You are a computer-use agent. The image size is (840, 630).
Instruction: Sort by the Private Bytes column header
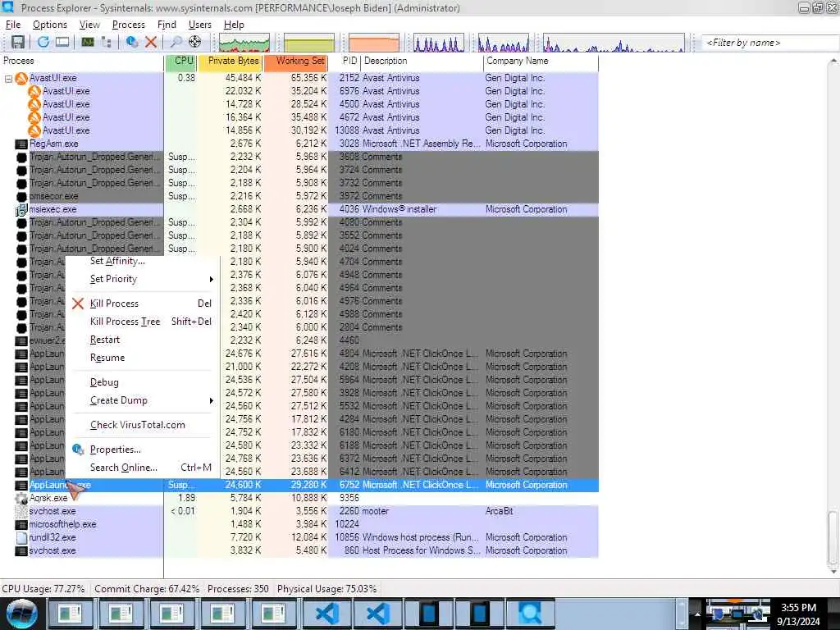tap(231, 61)
